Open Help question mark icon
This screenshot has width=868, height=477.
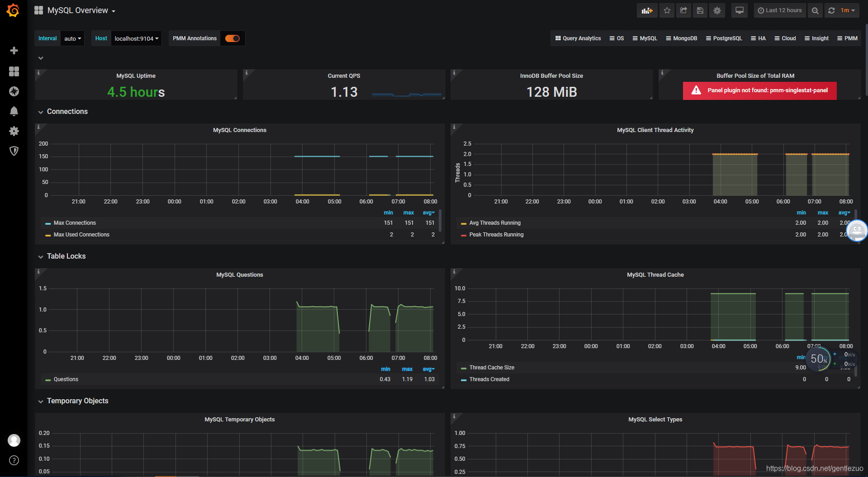(x=14, y=460)
